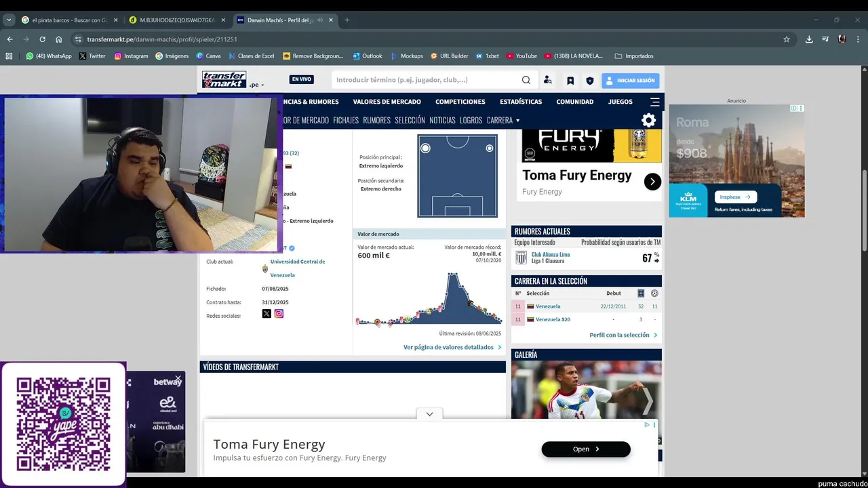Click the Transfermarkt logo
868x488 pixels.
pyautogui.click(x=224, y=80)
